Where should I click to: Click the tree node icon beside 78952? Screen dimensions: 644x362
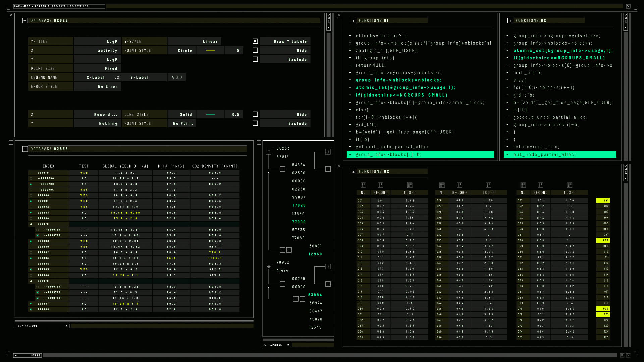(269, 267)
